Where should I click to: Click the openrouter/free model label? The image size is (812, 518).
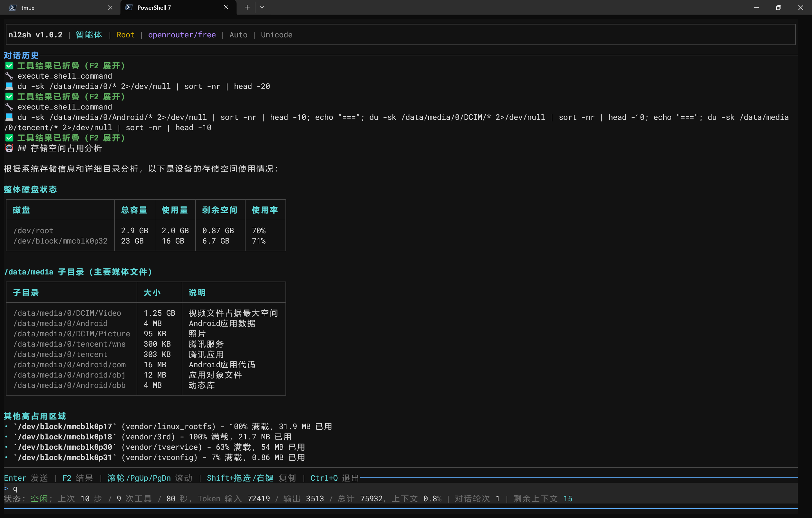[182, 35]
